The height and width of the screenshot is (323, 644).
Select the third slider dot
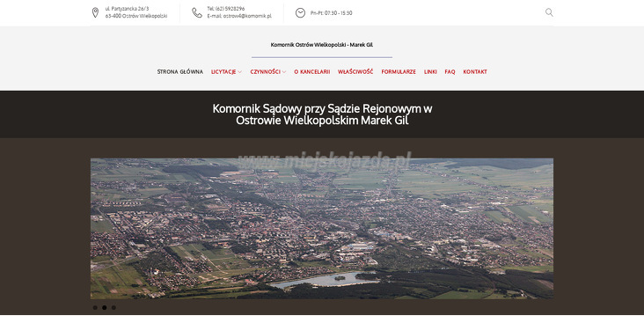[113, 307]
